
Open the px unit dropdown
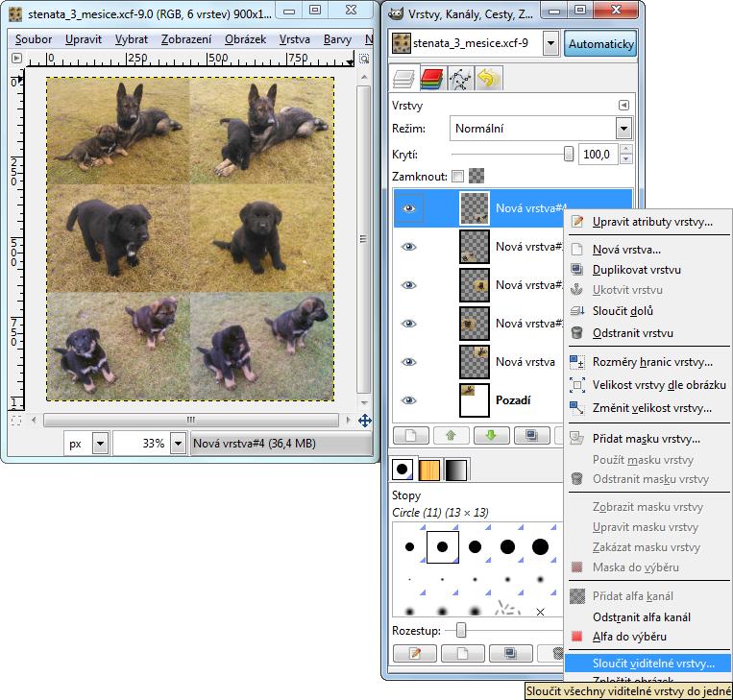click(100, 444)
